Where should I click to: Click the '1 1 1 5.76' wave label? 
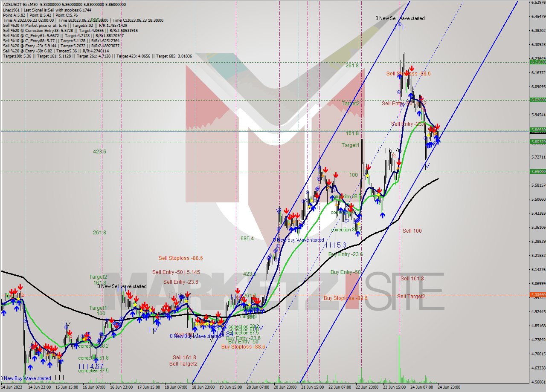pos(389,150)
